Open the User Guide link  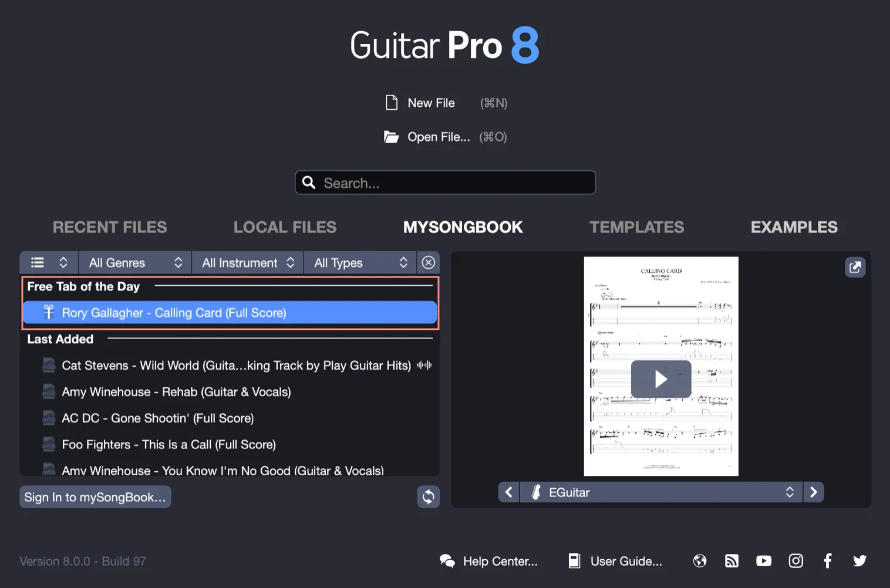(626, 561)
